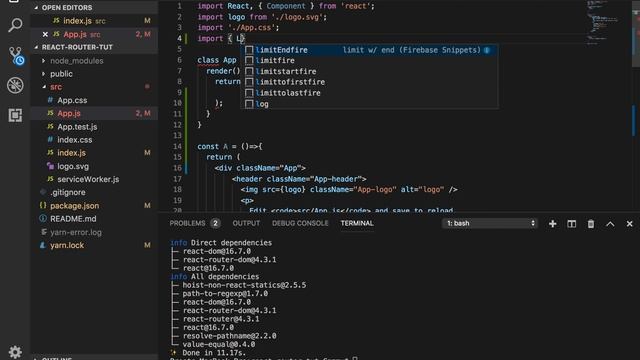The width and height of the screenshot is (640, 360).
Task: Open index.js under src folder
Action: pyautogui.click(x=94, y=153)
